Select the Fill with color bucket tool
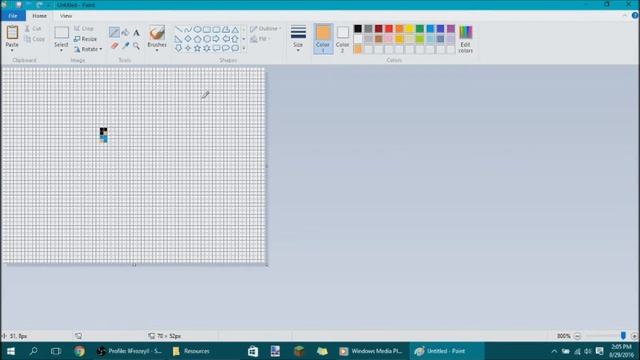Screen dimensions: 640x360 [x=125, y=33]
